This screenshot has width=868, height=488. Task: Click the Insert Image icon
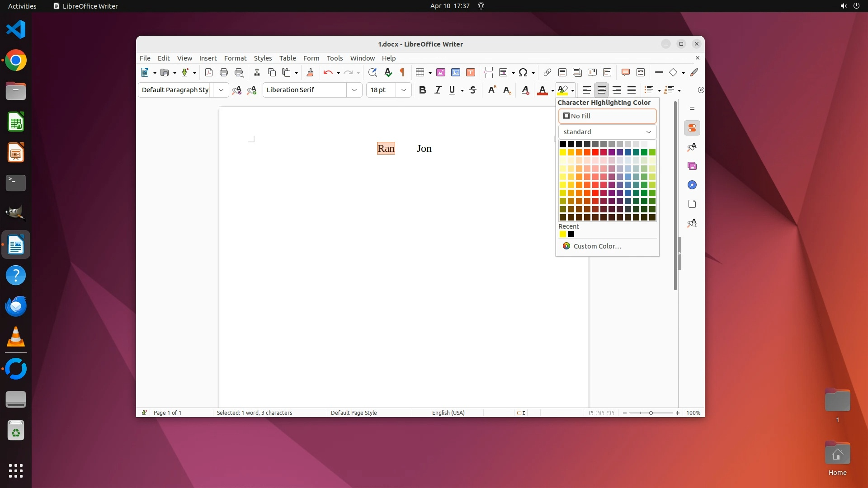(441, 72)
